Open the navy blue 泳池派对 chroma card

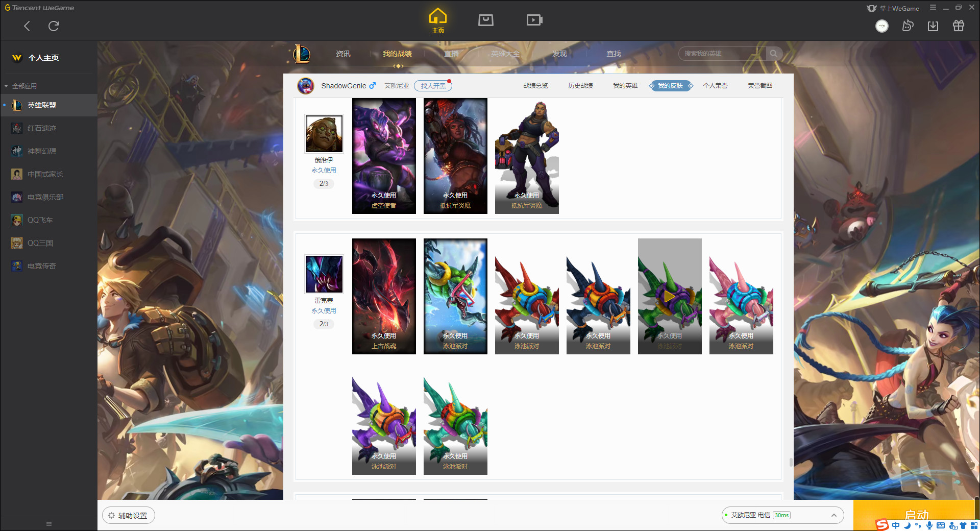pos(598,296)
